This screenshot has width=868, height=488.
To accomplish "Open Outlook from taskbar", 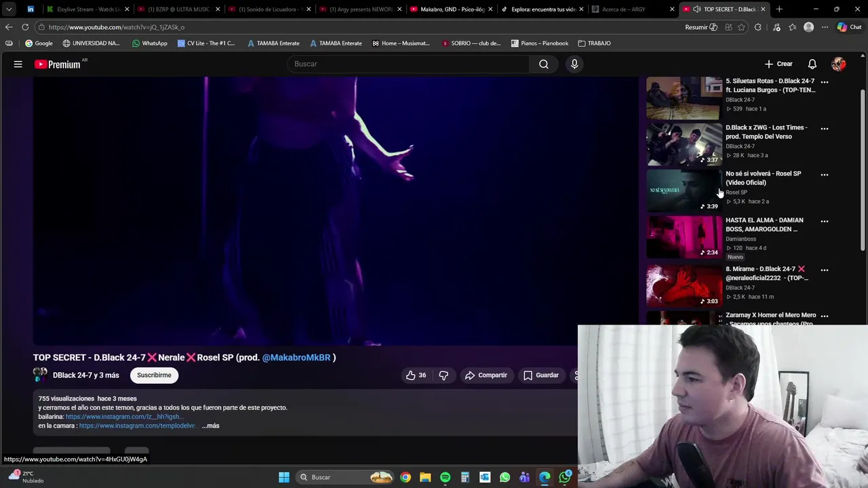I will (x=485, y=477).
